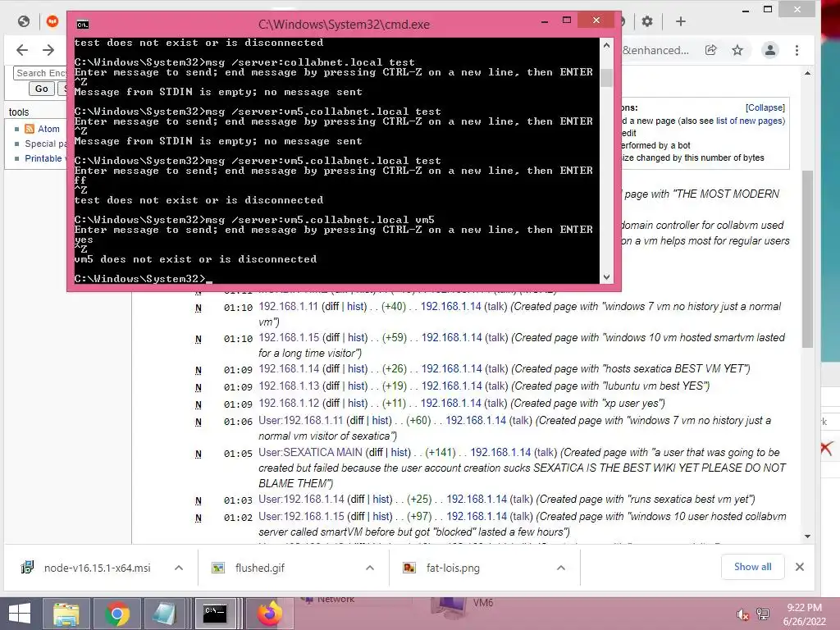The width and height of the screenshot is (840, 630).
Task: Open Printable version link in tools
Action: point(44,158)
